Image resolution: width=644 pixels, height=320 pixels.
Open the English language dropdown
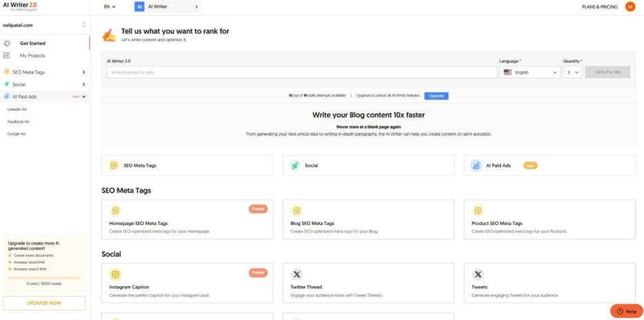click(530, 72)
